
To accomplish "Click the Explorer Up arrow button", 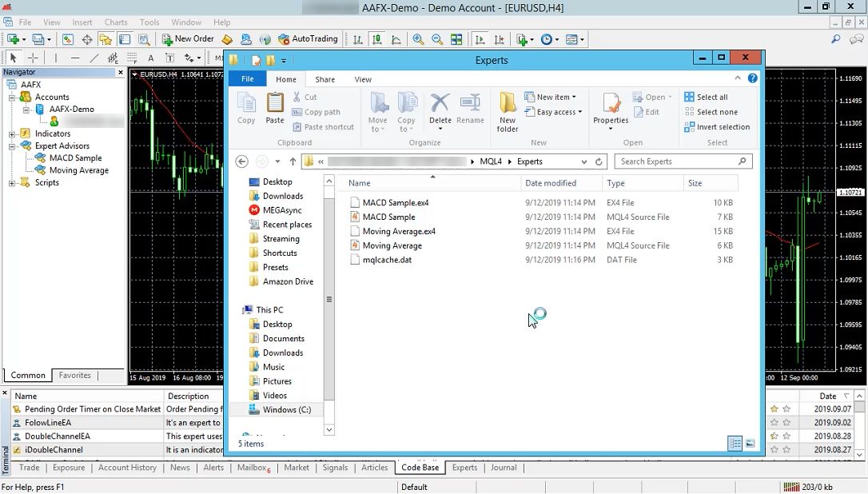I will [x=293, y=161].
